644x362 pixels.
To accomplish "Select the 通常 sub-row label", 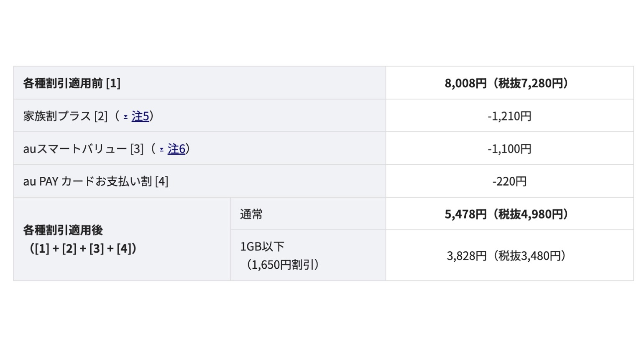I will 251,214.
